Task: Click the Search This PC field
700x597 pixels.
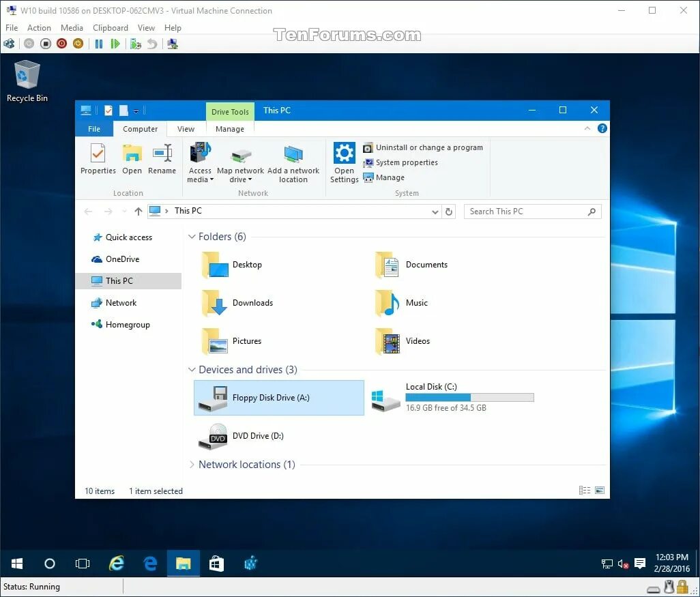Action: pyautogui.click(x=533, y=212)
